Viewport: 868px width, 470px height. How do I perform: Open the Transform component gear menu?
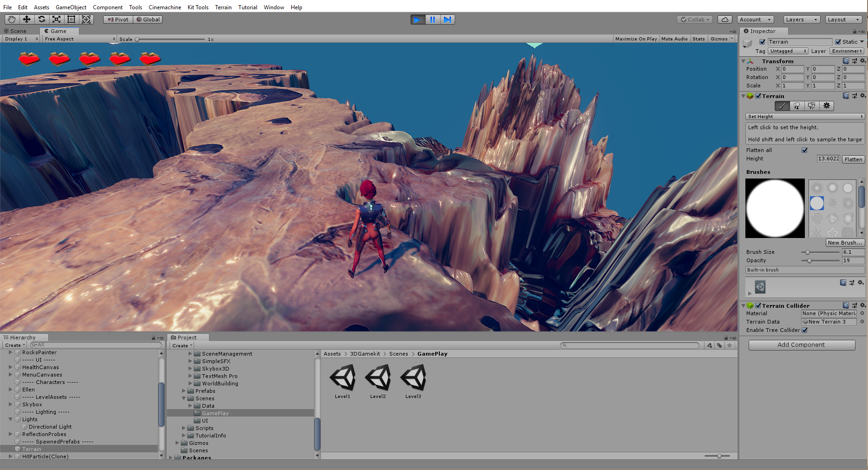click(x=863, y=61)
